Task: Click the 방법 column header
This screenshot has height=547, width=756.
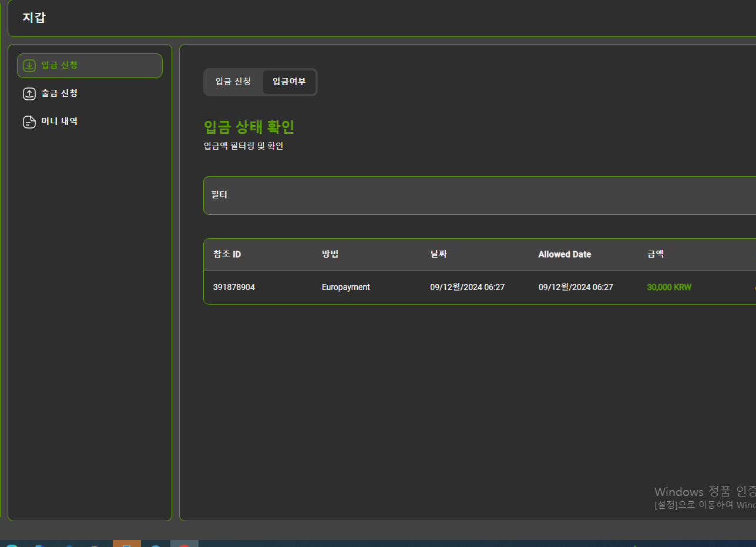Action: point(330,254)
